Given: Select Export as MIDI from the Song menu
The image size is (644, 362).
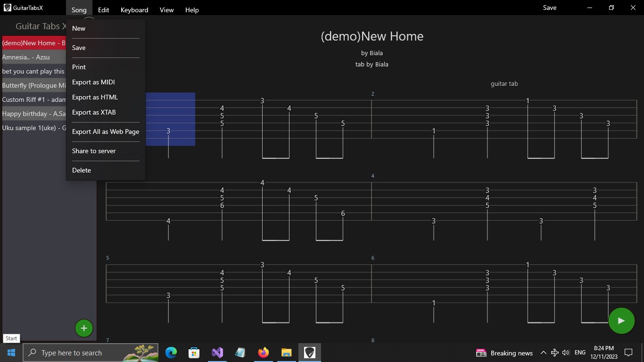Looking at the screenshot, I should tap(93, 82).
